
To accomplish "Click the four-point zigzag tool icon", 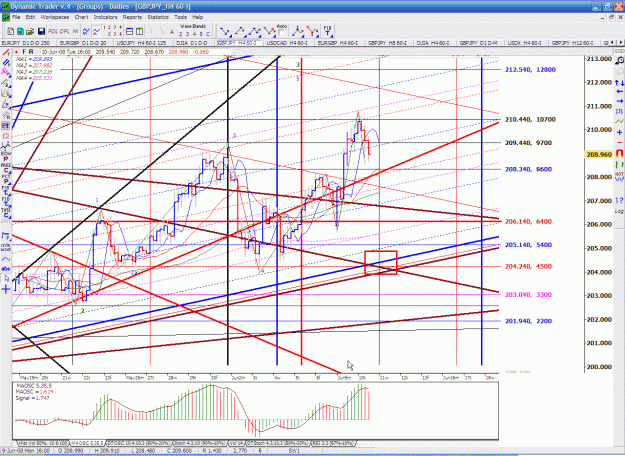I will (269, 31).
